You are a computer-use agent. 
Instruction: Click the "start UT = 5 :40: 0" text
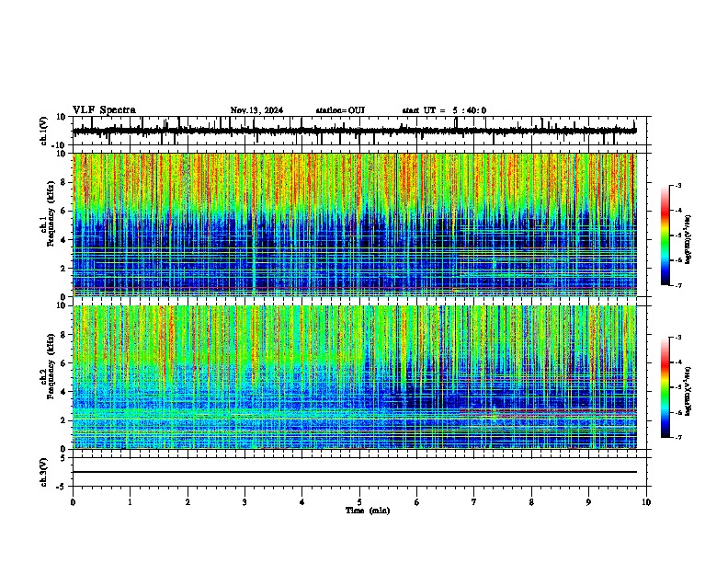tap(444, 110)
